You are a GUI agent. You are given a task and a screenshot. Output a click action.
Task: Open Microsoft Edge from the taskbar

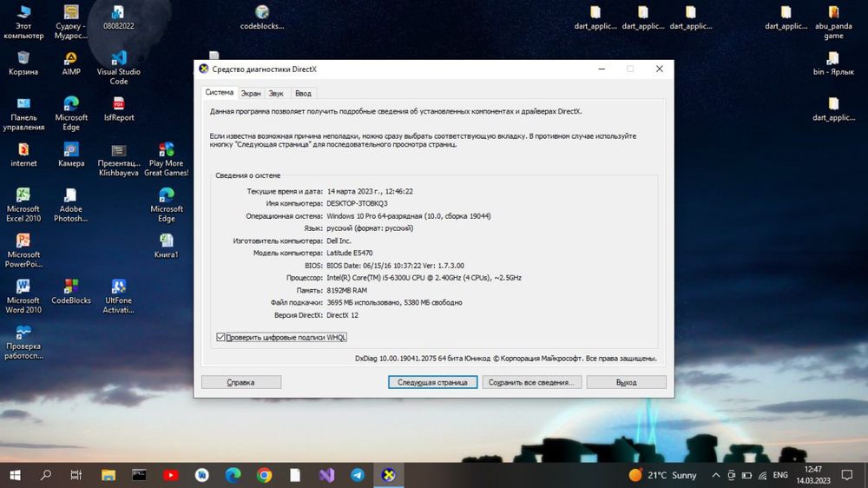pyautogui.click(x=233, y=475)
